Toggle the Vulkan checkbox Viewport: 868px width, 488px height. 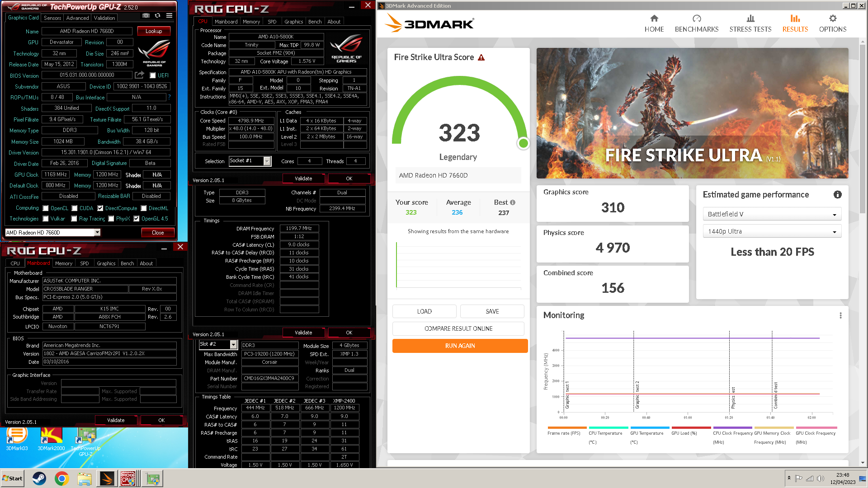click(45, 219)
